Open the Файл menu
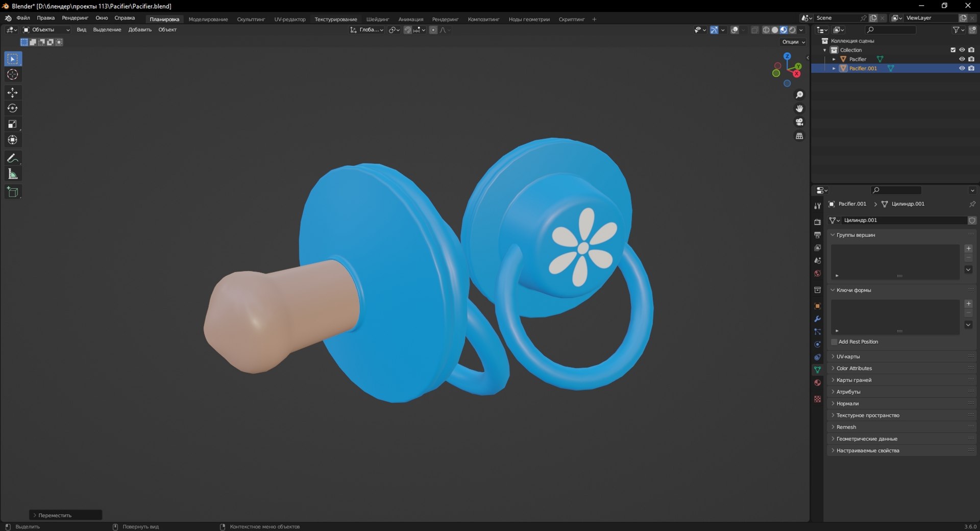 click(23, 18)
